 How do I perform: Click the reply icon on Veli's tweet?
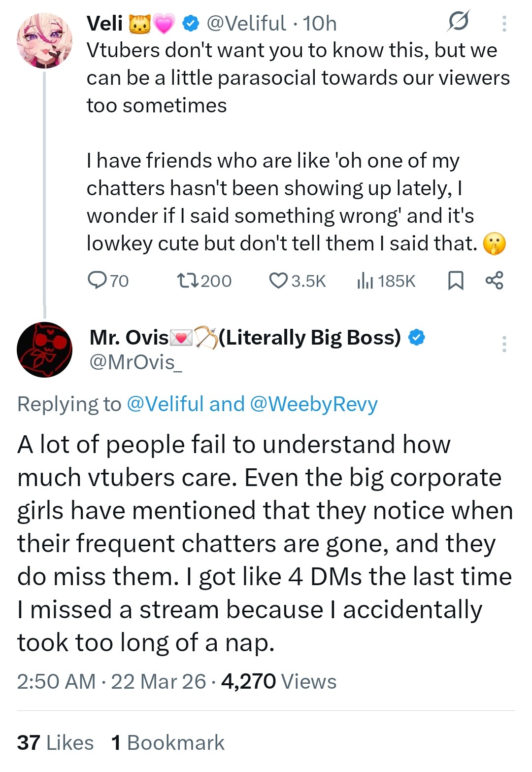tap(97, 281)
